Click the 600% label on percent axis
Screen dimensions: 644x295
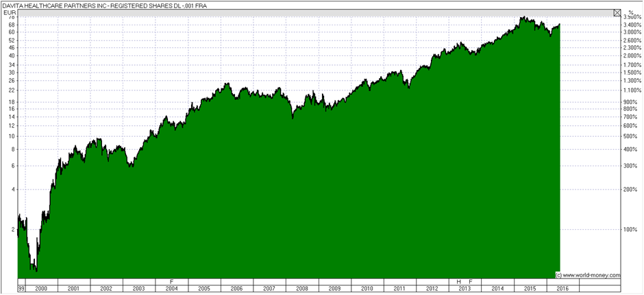630,126
